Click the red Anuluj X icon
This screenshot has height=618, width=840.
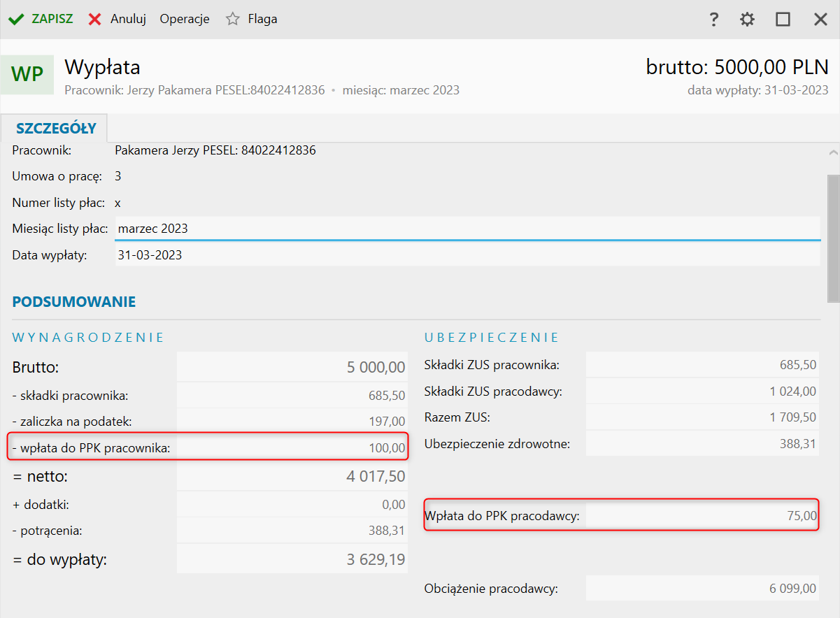[95, 20]
